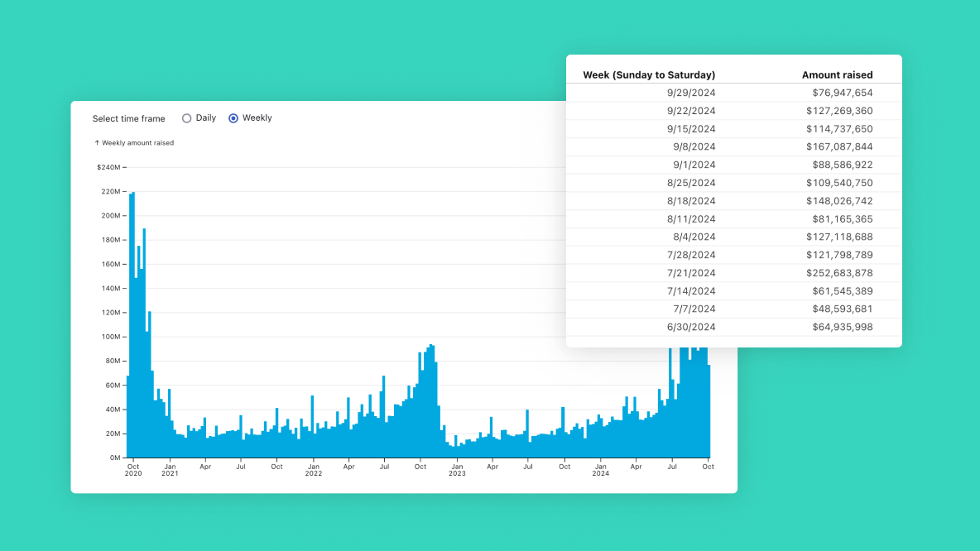Click the Select time frame label
980x551 pixels.
[x=128, y=118]
